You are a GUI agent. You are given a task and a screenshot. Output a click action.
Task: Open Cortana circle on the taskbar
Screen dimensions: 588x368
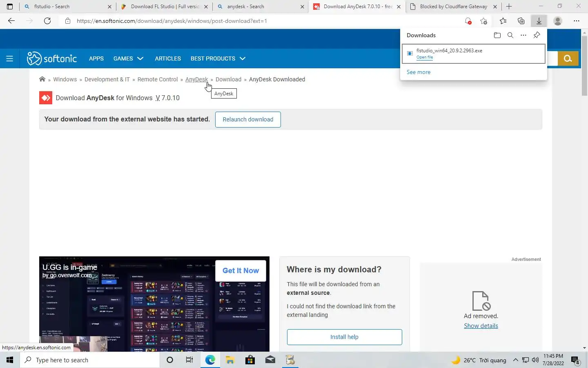pos(170,360)
